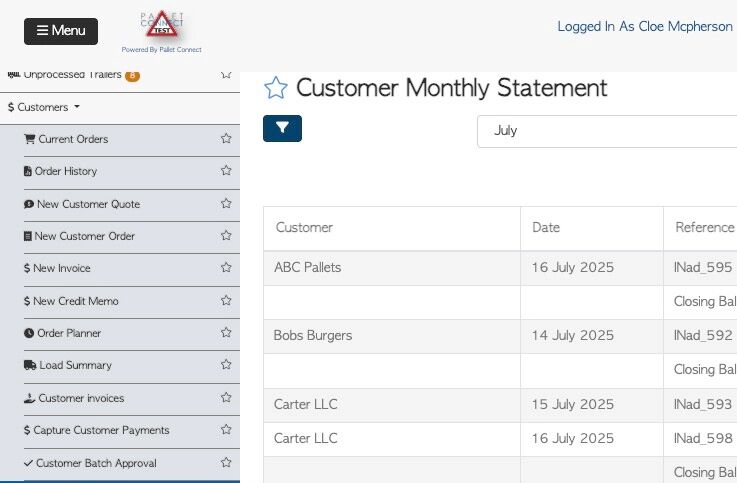Screen dimensions: 737x483
Task: Go to New Customer Order
Action: click(x=84, y=236)
